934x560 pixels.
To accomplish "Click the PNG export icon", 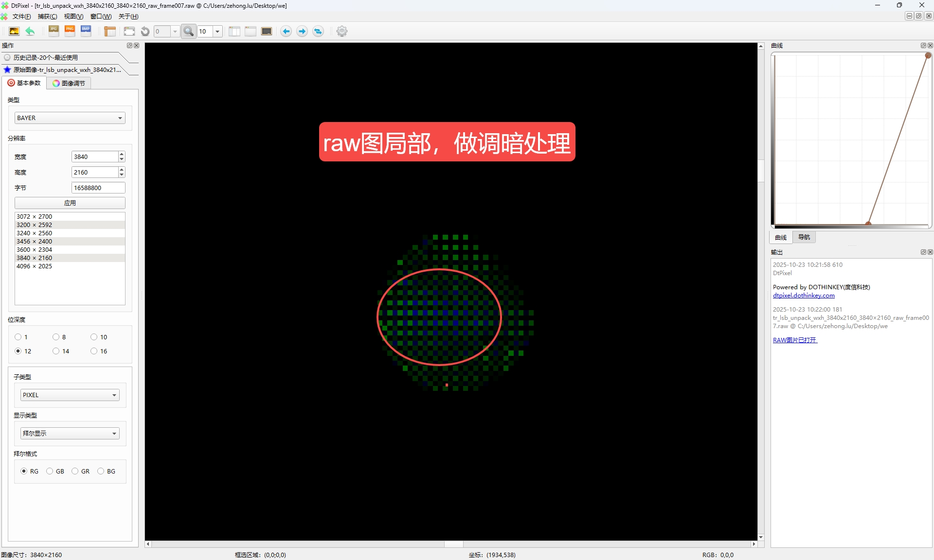I will pos(70,31).
